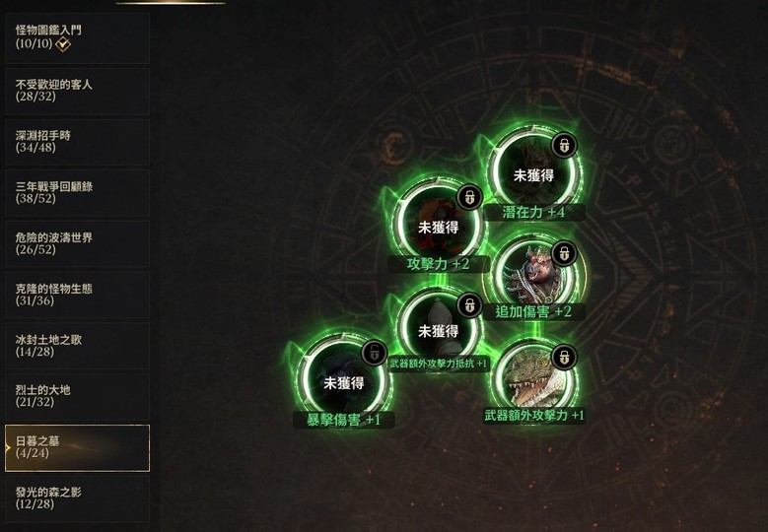Click lock icon on the crocodile node

[564, 358]
